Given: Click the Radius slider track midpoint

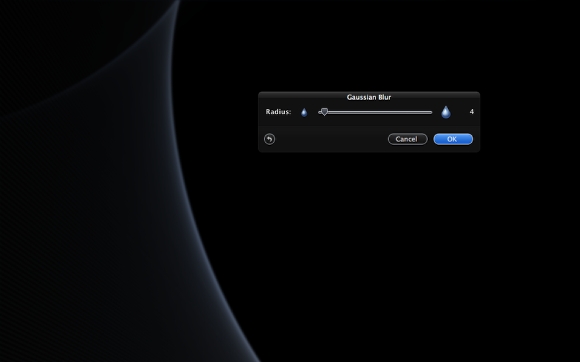Looking at the screenshot, I should coord(375,112).
